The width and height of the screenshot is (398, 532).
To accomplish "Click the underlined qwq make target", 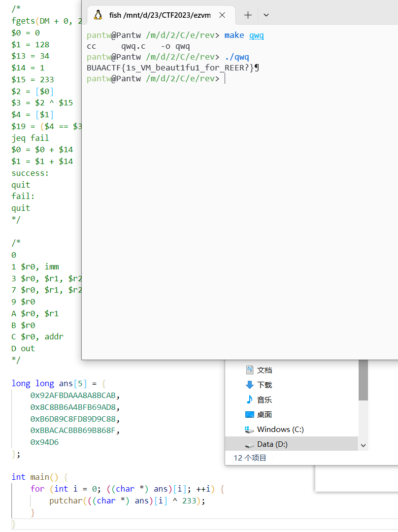I will (256, 35).
